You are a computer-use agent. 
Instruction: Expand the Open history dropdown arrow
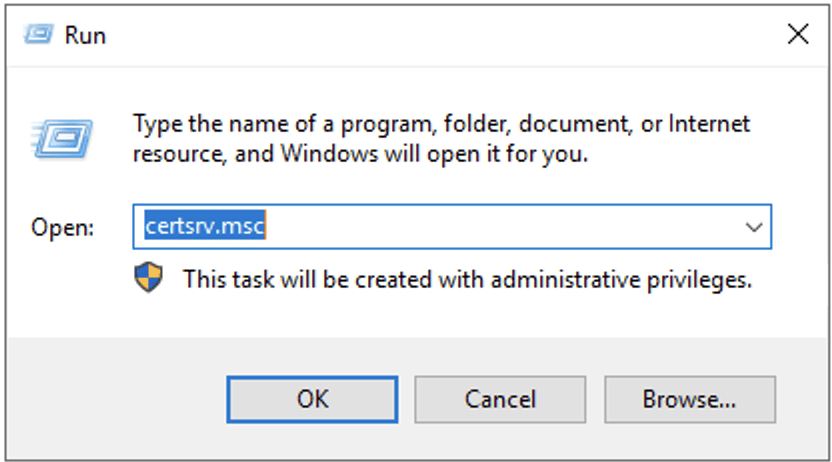754,227
